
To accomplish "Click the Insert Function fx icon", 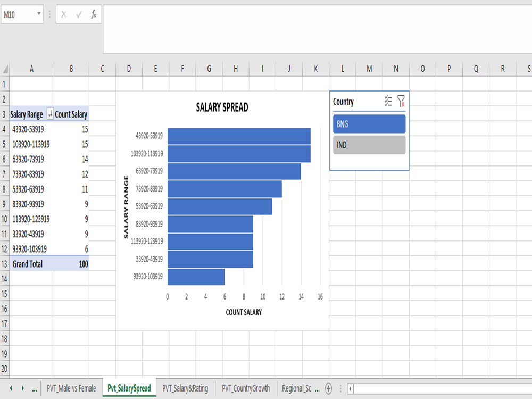I will click(94, 14).
